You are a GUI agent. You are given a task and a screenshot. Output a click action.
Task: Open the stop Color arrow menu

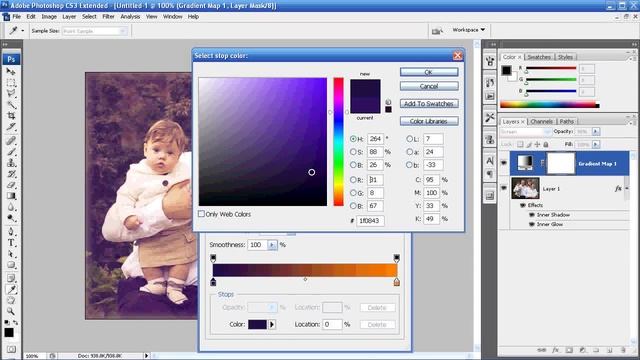tap(272, 324)
